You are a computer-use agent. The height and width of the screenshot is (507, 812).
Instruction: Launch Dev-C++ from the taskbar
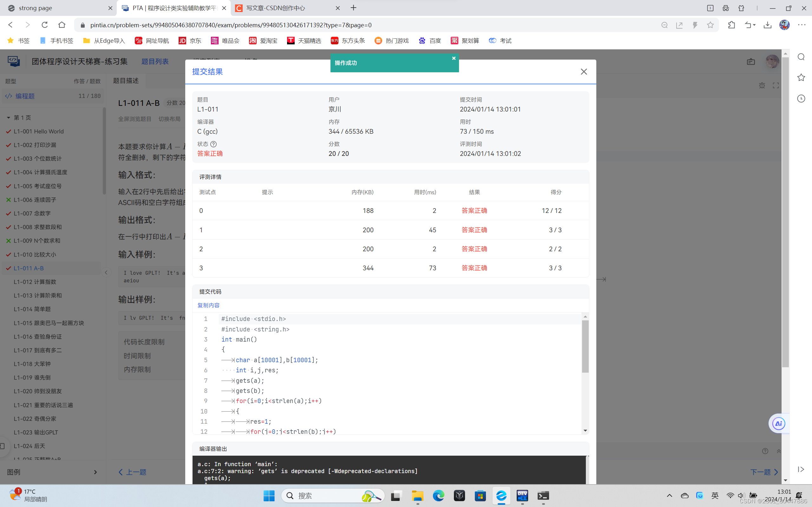(x=522, y=496)
